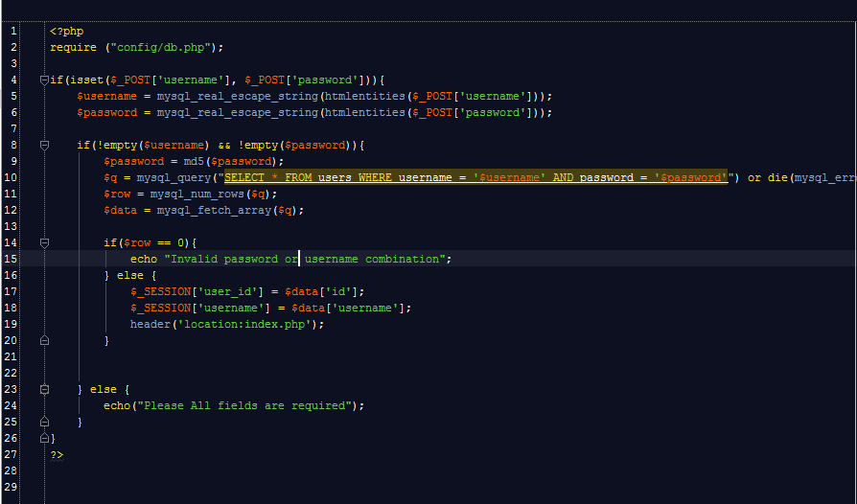The width and height of the screenshot is (857, 504).
Task: Click line number 22 in the gutter
Action: point(11,373)
